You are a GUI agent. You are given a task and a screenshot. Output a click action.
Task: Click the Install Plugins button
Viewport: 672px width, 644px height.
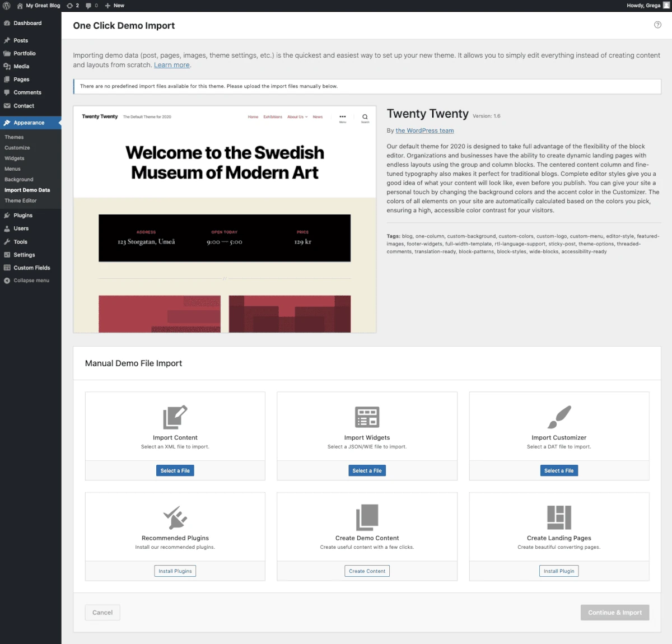(175, 571)
